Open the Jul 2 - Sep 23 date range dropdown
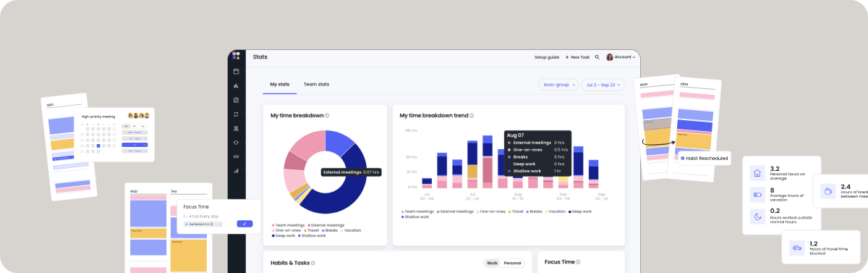This screenshot has height=273, width=868. click(x=603, y=85)
